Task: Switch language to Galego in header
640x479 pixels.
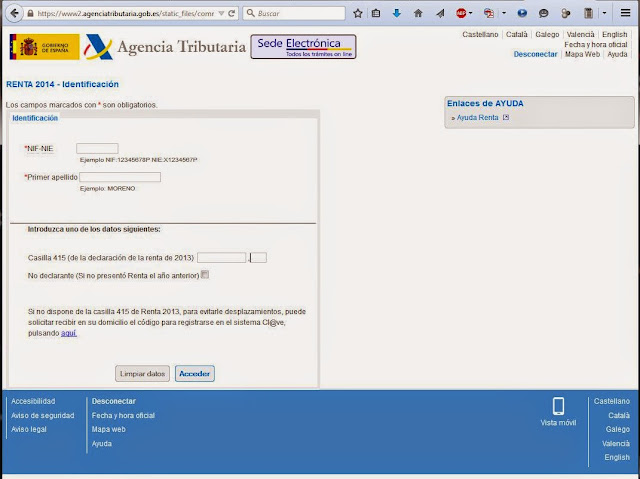Action: click(547, 34)
